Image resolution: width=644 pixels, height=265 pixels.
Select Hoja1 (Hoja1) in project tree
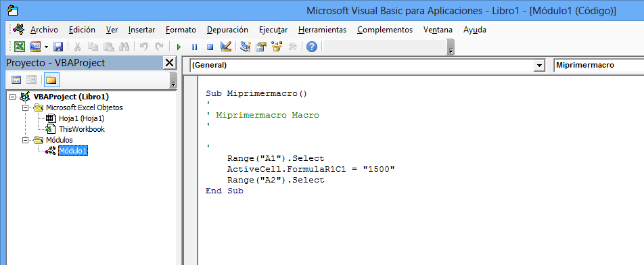pos(82,118)
